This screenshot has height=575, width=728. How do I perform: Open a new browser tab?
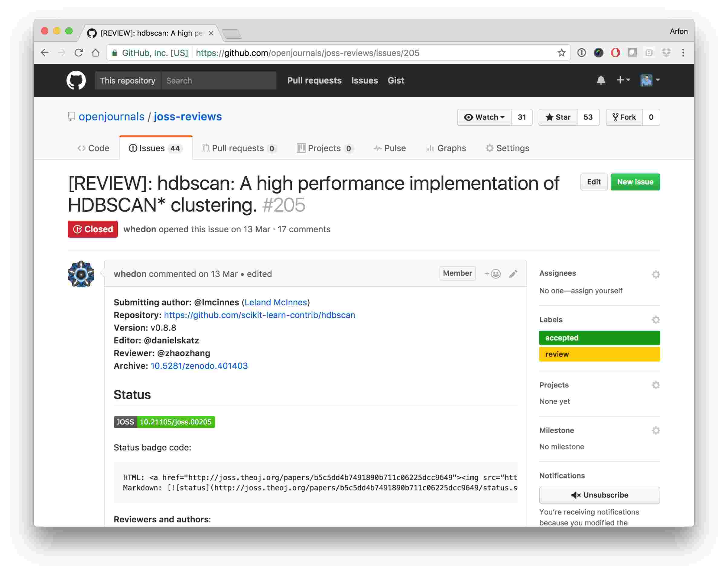(232, 34)
